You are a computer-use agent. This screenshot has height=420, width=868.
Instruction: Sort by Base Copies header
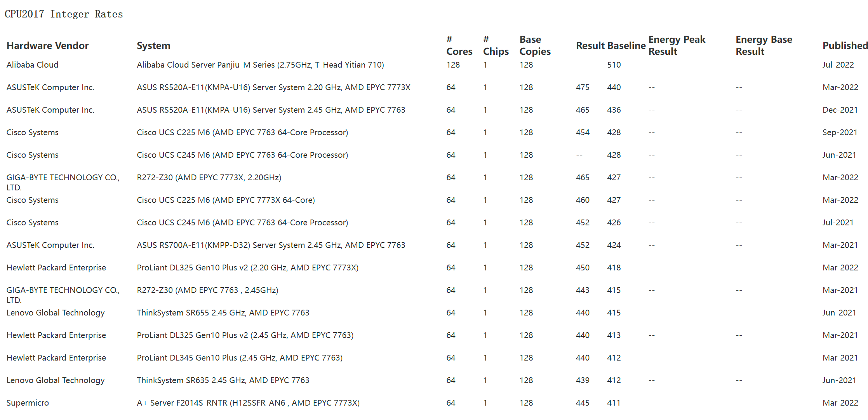[x=535, y=45]
